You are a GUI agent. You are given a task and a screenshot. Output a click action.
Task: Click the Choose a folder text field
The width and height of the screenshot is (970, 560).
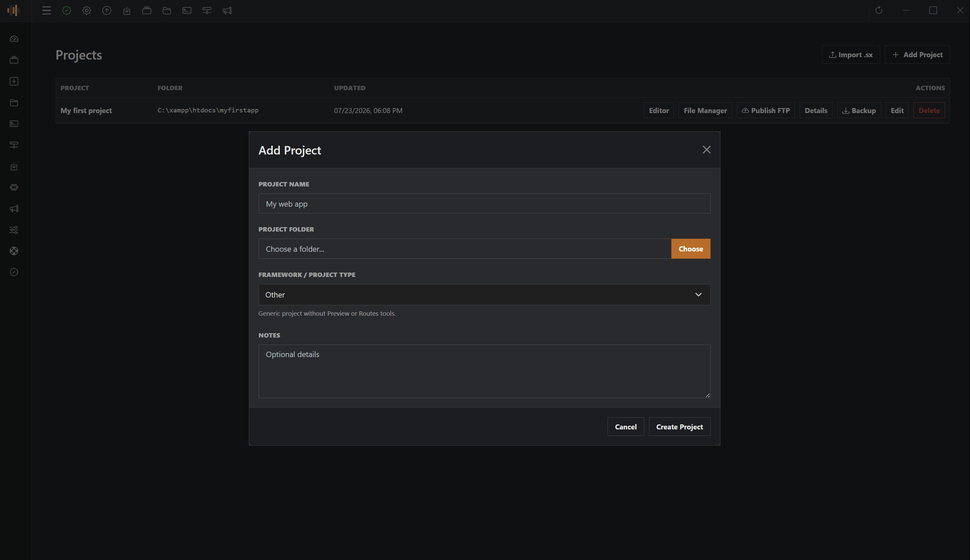tap(464, 249)
